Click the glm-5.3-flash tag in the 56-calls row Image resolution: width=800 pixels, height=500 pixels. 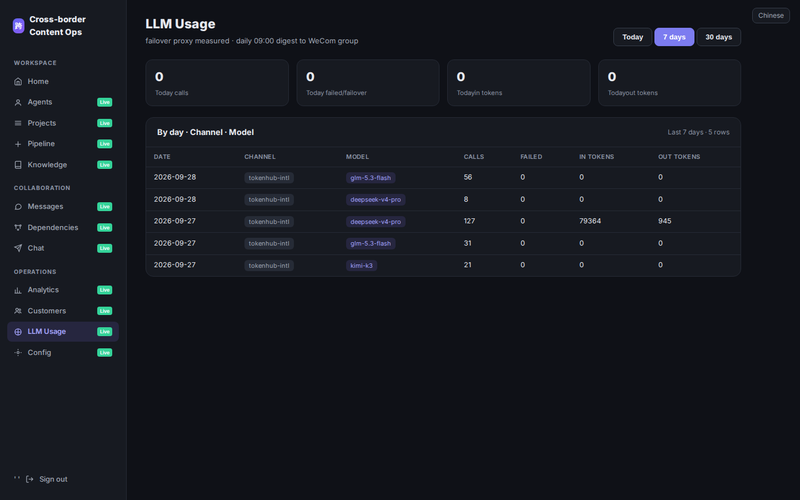370,178
